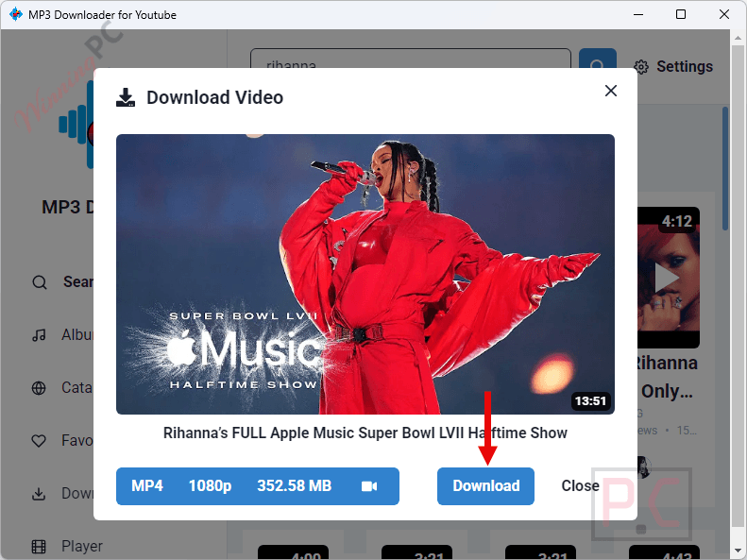Open the Downloads icon in sidebar
Screen dimensions: 747x560
coord(39,494)
